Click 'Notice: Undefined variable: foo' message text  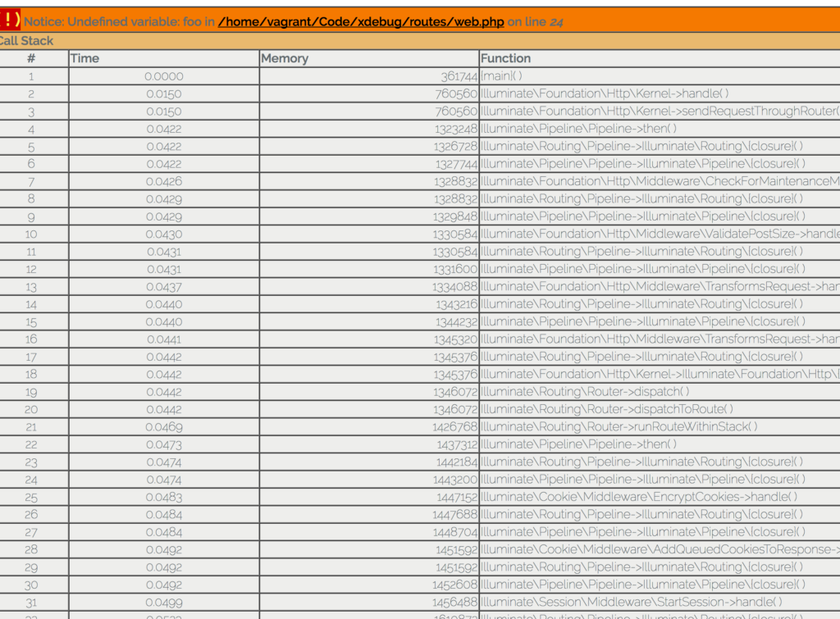pos(113,22)
